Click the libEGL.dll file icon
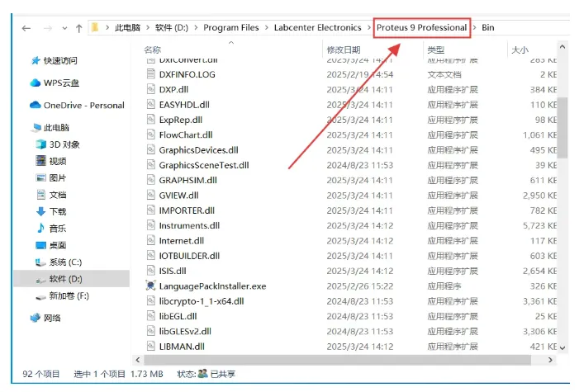 [x=150, y=316]
